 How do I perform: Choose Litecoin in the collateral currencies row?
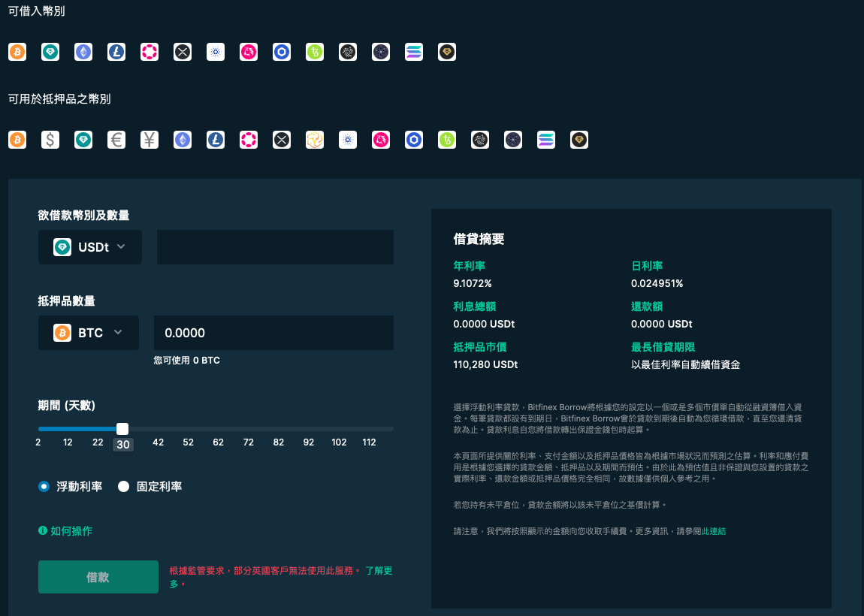pyautogui.click(x=216, y=140)
